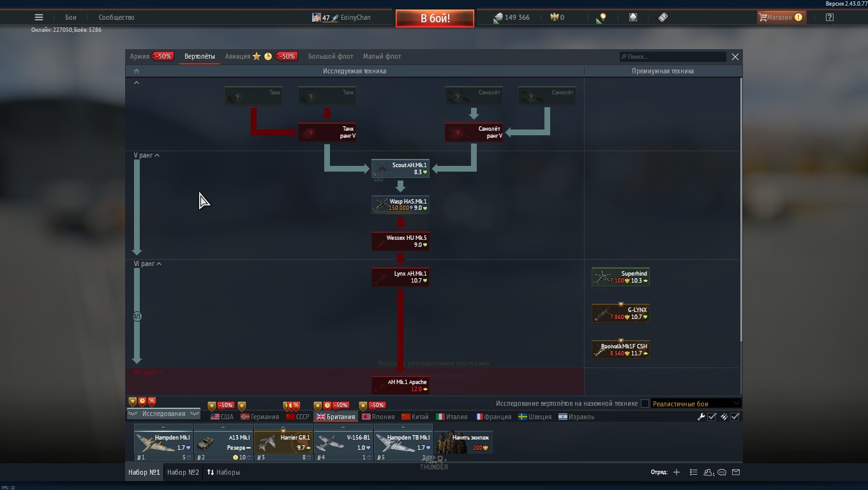
Task: Open the Наборы presets list
Action: (x=223, y=472)
